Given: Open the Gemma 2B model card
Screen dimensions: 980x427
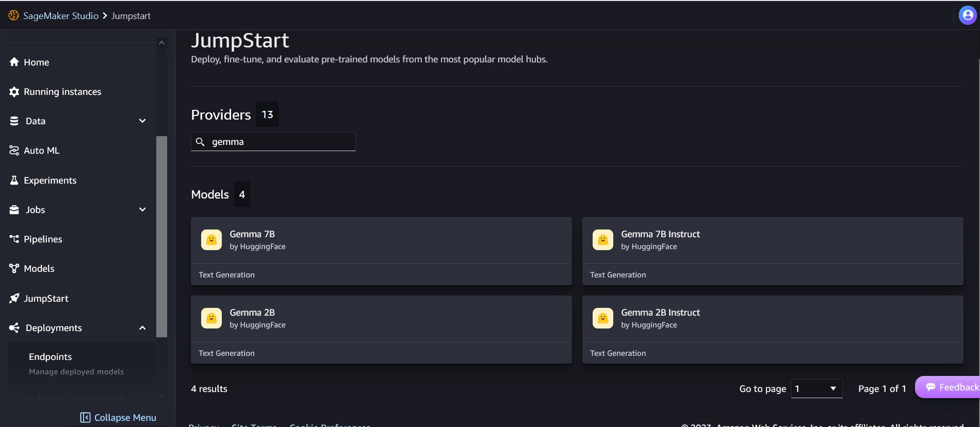Looking at the screenshot, I should pyautogui.click(x=381, y=330).
